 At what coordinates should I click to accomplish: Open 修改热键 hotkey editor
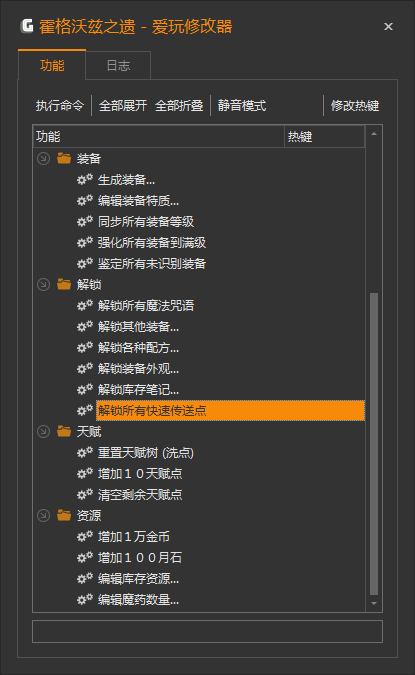pyautogui.click(x=355, y=105)
